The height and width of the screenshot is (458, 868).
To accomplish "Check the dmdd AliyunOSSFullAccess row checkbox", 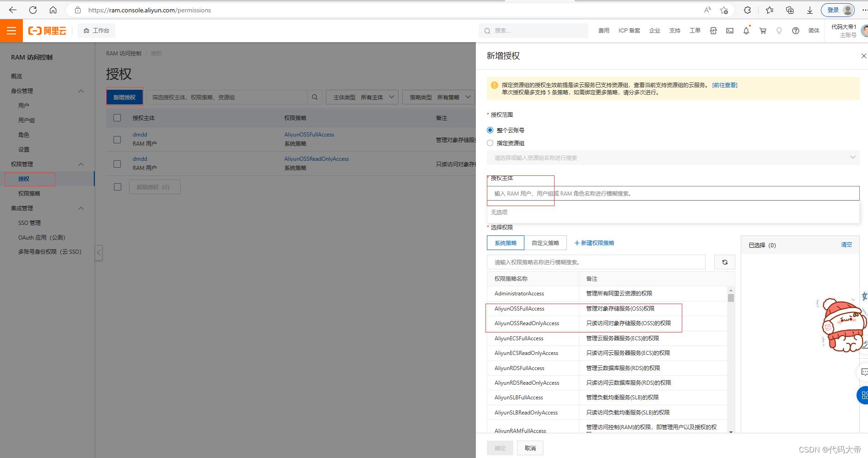I will click(117, 139).
